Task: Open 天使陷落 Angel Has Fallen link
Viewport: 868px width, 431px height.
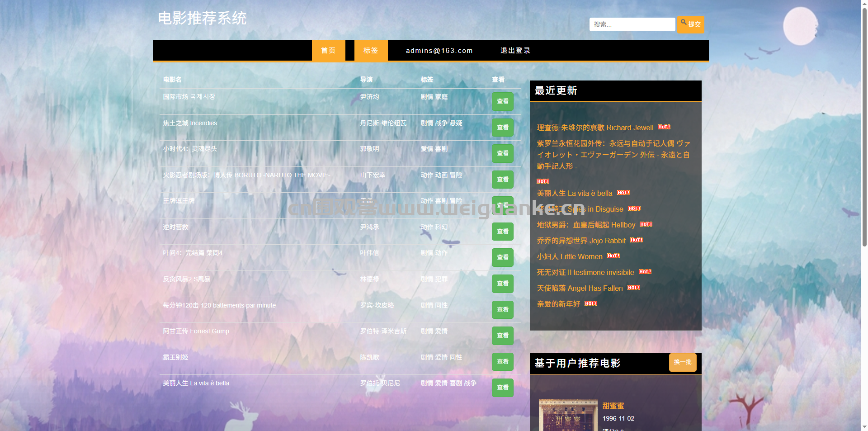Action: 580,288
